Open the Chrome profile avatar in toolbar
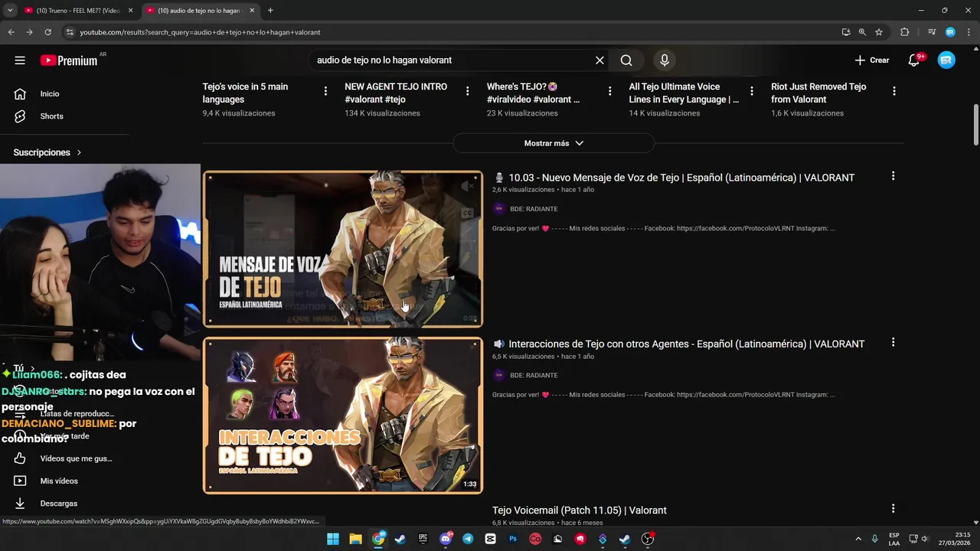The image size is (980, 551). click(x=950, y=32)
